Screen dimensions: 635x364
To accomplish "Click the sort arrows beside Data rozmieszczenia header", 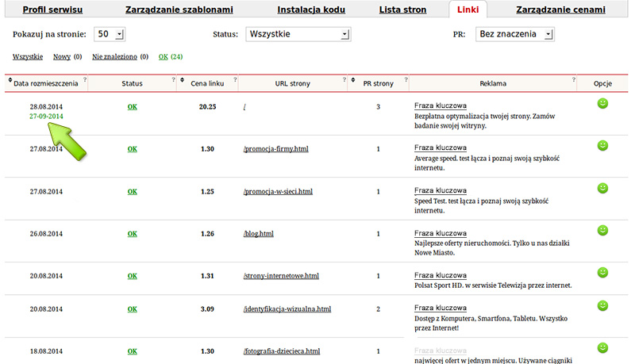I will click(x=10, y=82).
